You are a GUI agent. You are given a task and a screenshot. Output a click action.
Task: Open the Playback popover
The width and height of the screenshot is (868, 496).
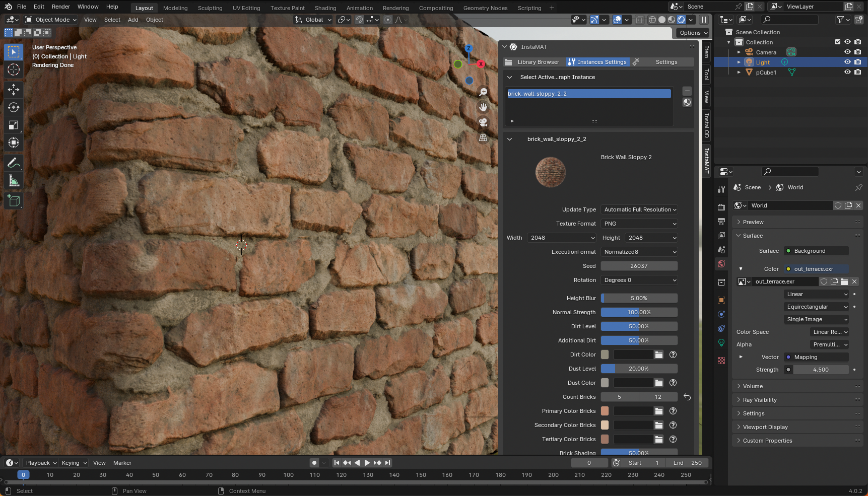[x=41, y=463]
